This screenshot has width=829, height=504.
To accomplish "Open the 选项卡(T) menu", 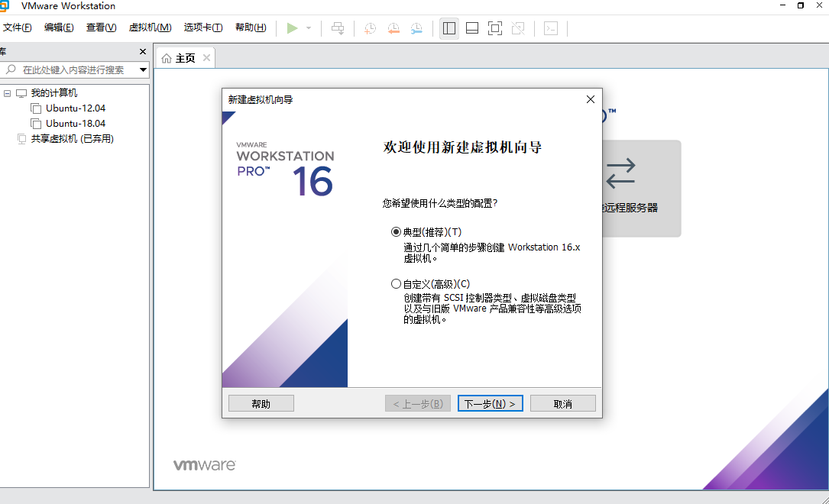I will point(203,27).
